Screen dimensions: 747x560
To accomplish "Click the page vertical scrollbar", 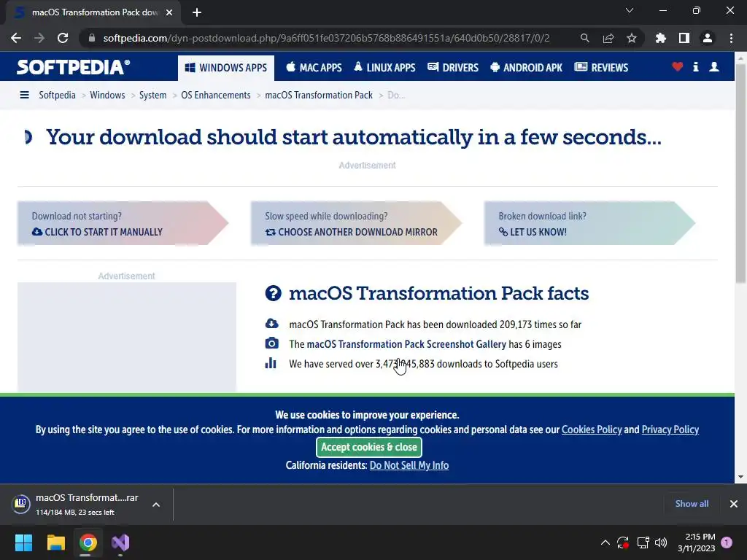I will [x=740, y=174].
